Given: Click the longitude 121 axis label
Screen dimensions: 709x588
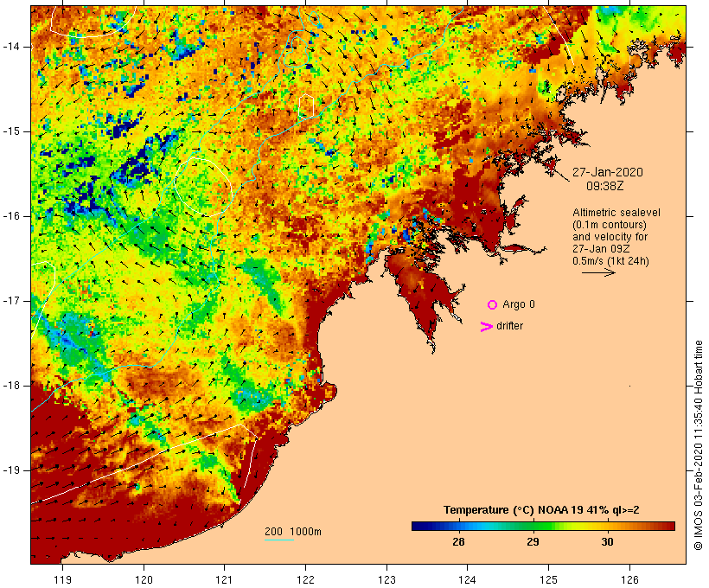Looking at the screenshot, I should pos(224,579).
